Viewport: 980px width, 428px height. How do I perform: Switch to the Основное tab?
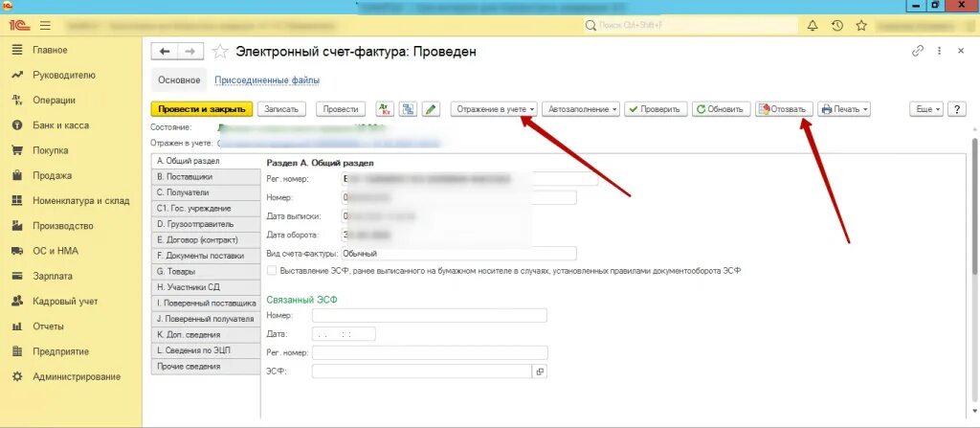(x=179, y=80)
